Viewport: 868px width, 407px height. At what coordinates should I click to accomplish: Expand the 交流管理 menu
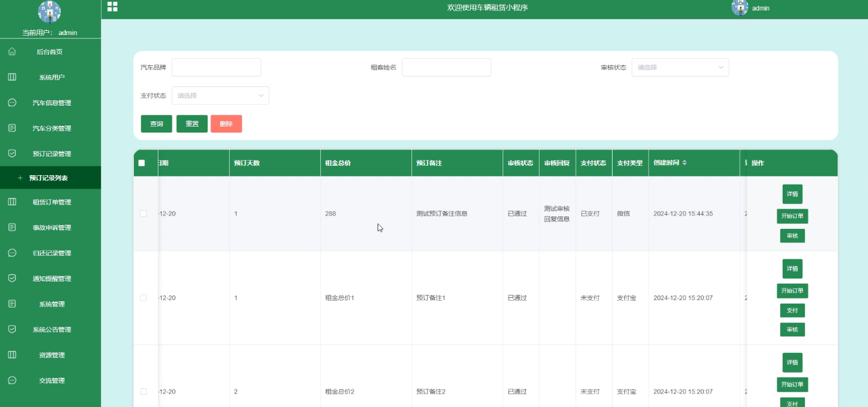tap(50, 380)
